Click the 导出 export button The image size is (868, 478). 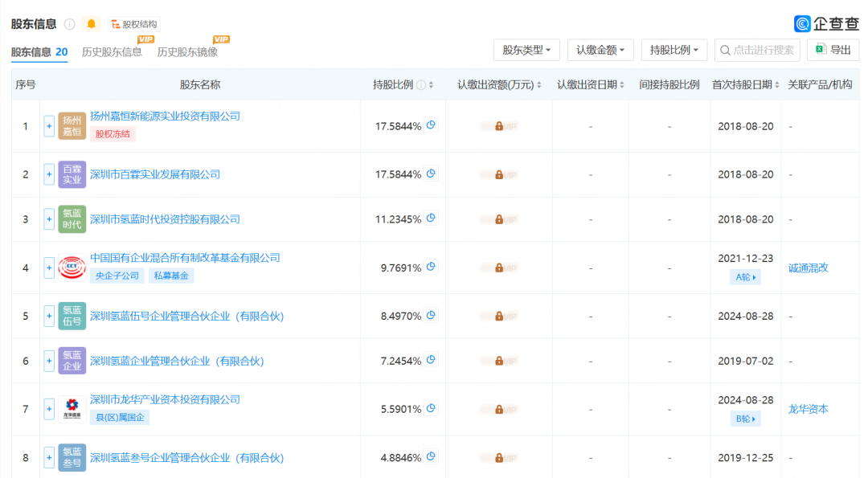[833, 50]
